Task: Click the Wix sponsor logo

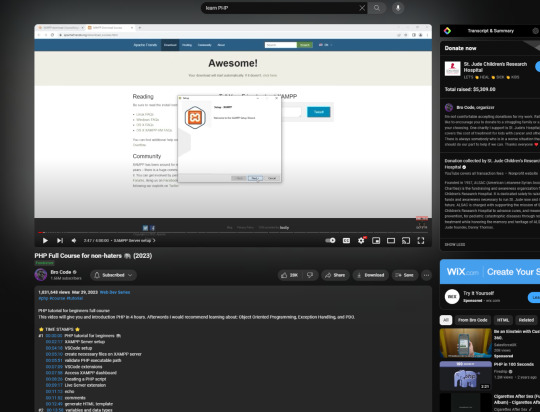Action: 452,296
